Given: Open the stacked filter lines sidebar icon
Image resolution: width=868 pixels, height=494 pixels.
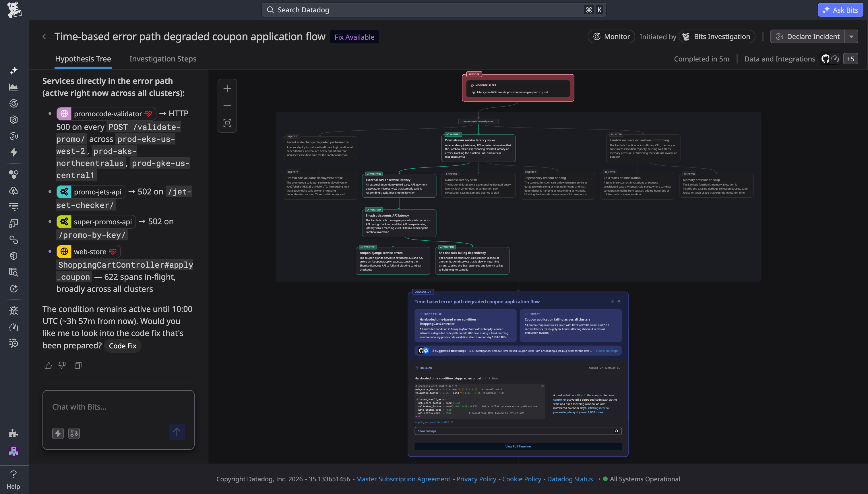Looking at the screenshot, I should click(x=13, y=207).
